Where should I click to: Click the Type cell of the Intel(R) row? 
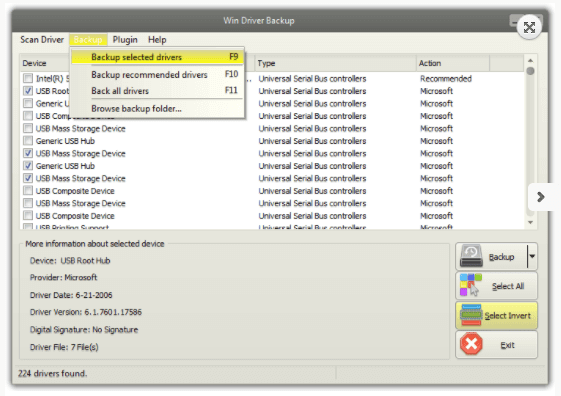coord(312,78)
